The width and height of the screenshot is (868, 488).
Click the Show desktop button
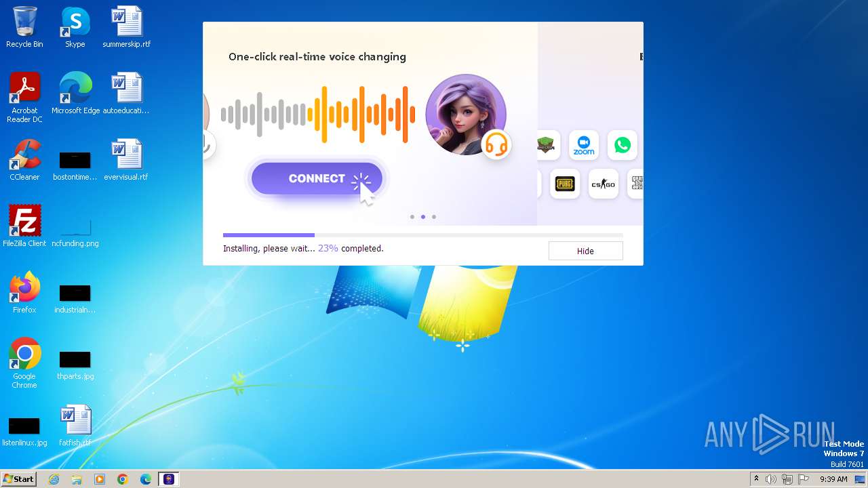pos(861,479)
